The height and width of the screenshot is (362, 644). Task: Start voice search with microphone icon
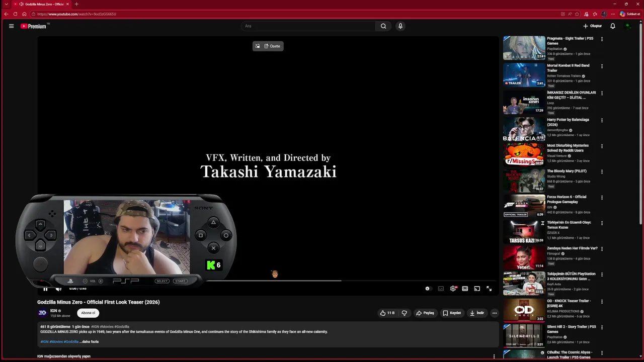(x=400, y=26)
